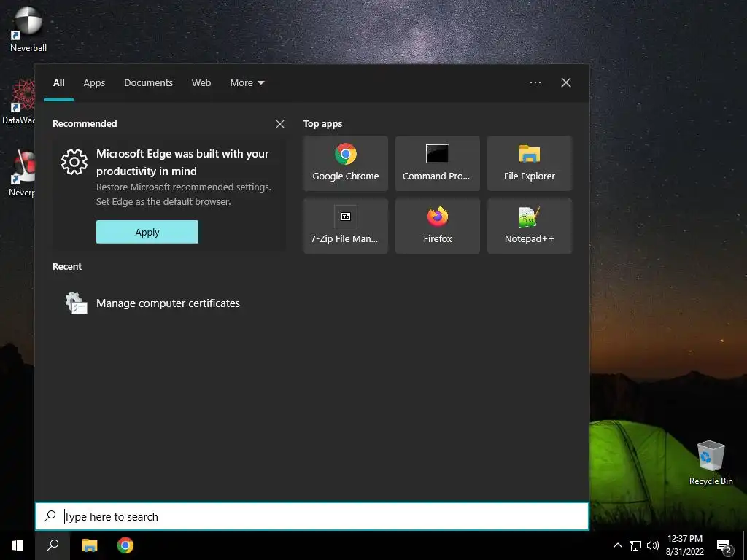Open search options ellipsis menu

[x=535, y=82]
